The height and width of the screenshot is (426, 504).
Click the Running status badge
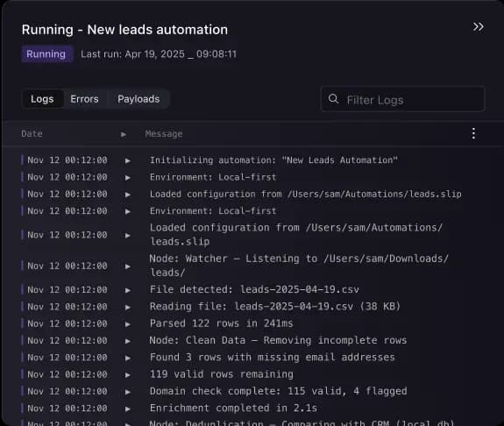click(x=46, y=54)
